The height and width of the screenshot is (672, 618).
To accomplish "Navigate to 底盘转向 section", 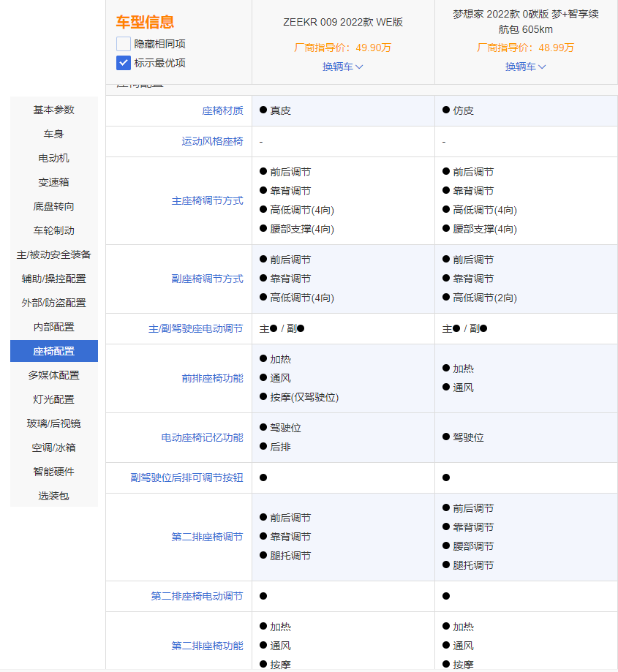I will point(53,206).
